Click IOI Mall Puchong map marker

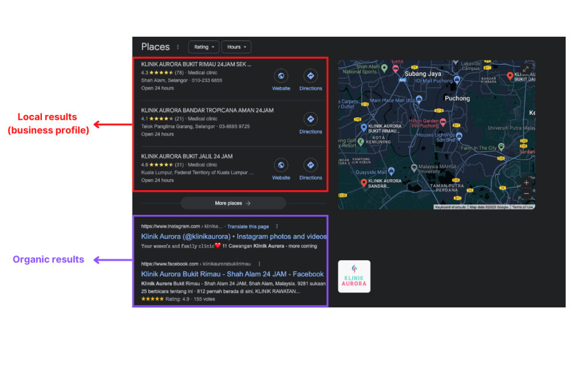[457, 79]
